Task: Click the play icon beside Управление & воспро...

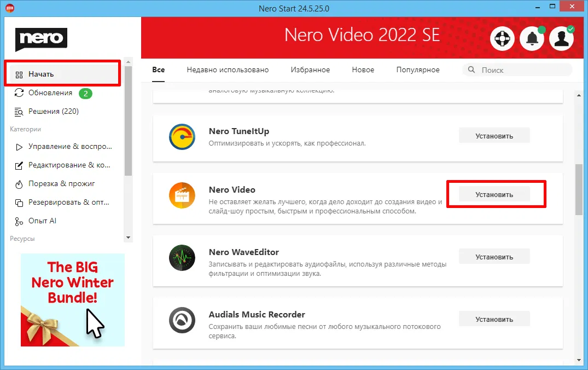Action: tap(19, 147)
